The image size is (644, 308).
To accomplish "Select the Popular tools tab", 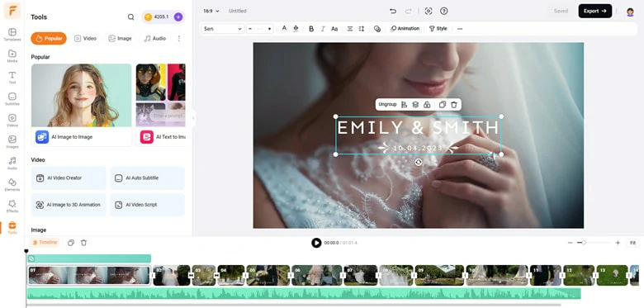I will [49, 39].
